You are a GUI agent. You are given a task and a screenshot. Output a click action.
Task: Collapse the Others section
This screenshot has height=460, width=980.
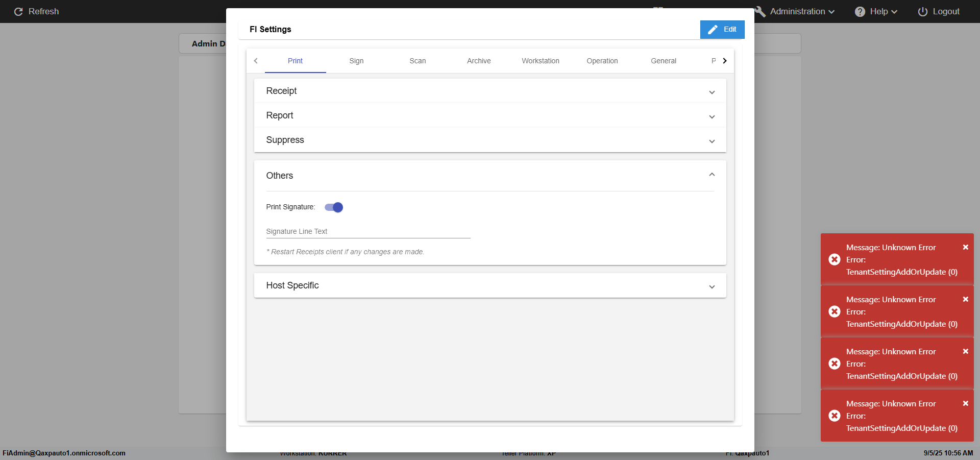(x=712, y=175)
